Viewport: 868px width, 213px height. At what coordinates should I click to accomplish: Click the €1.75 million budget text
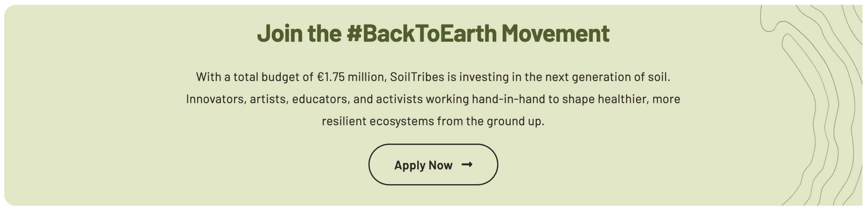(x=352, y=77)
